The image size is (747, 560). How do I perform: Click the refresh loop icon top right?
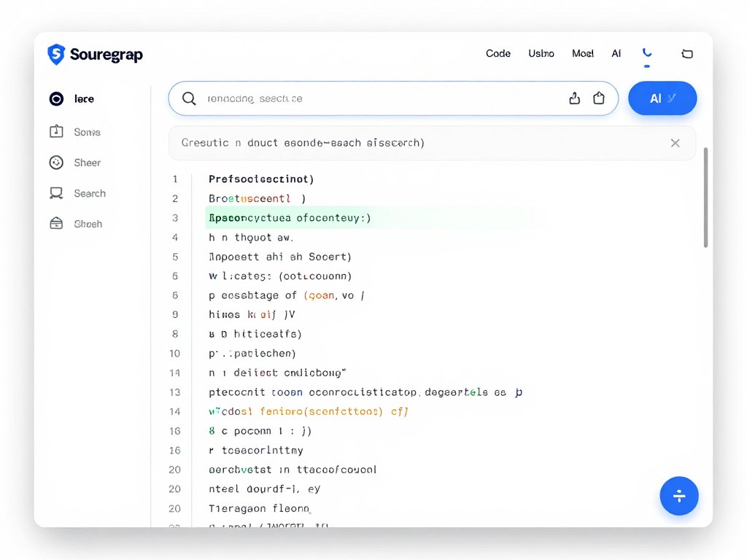click(687, 53)
